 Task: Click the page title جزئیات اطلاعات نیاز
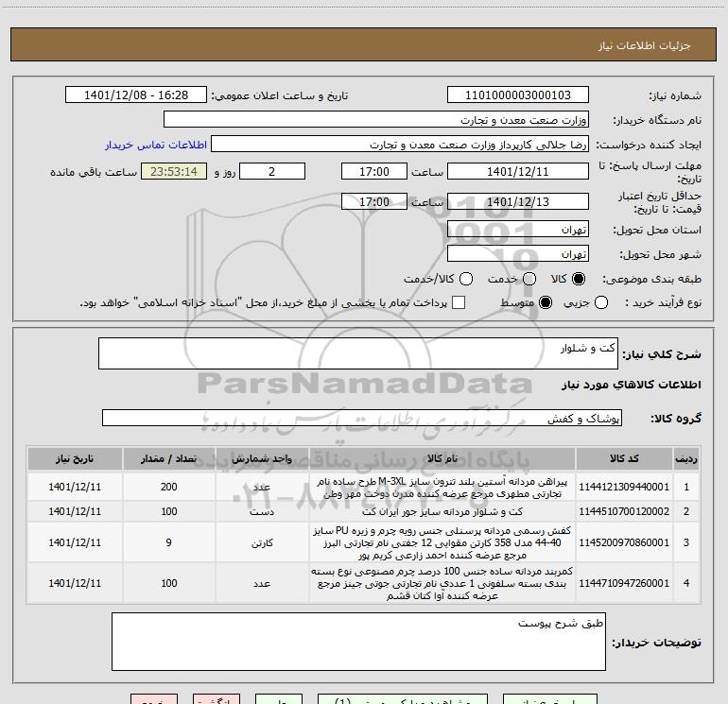pyautogui.click(x=644, y=45)
